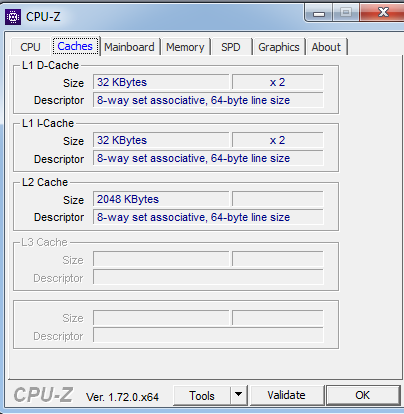Click the CPU-Z app icon in title bar
Viewport: 404px width, 414px height.
tap(13, 17)
